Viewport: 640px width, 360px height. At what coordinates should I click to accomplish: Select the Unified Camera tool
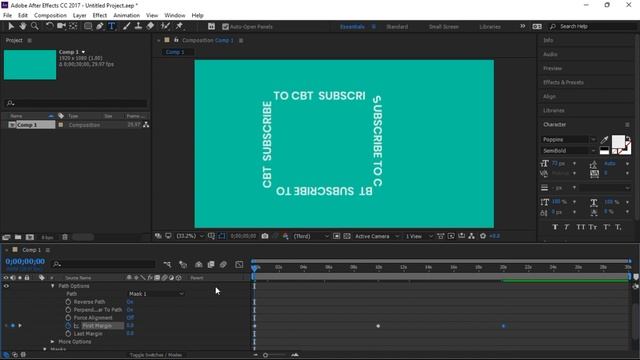click(61, 26)
